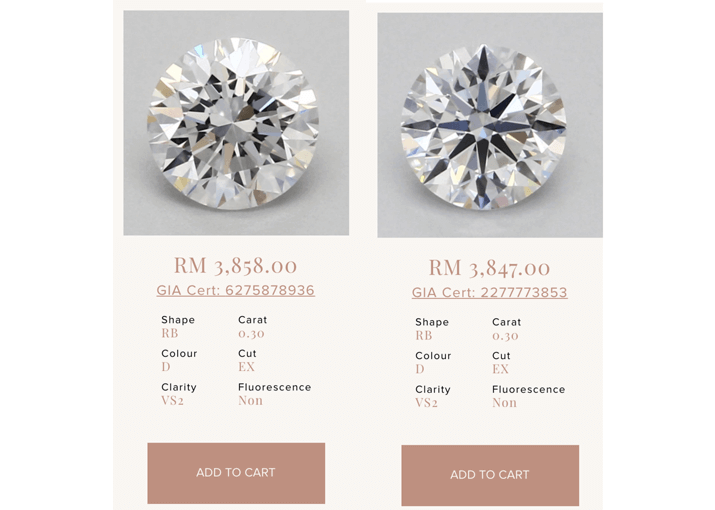Click the RM 3,847.00 price text
Viewport: 715px width, 510px height.
[x=490, y=268]
